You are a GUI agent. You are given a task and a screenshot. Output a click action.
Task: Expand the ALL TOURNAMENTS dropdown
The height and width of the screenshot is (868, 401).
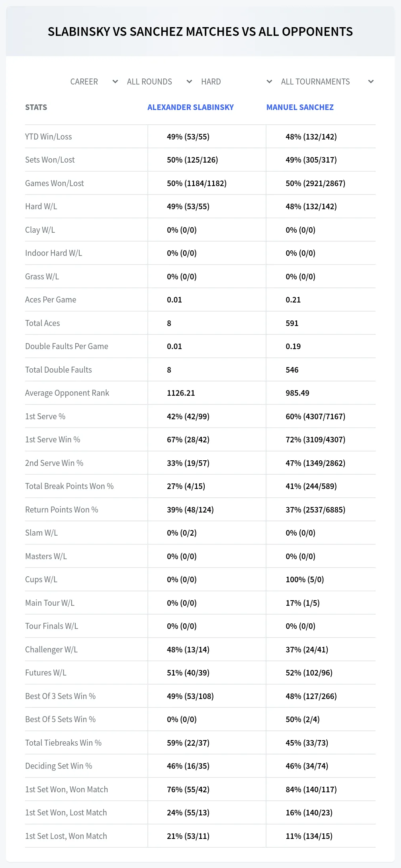tap(327, 82)
